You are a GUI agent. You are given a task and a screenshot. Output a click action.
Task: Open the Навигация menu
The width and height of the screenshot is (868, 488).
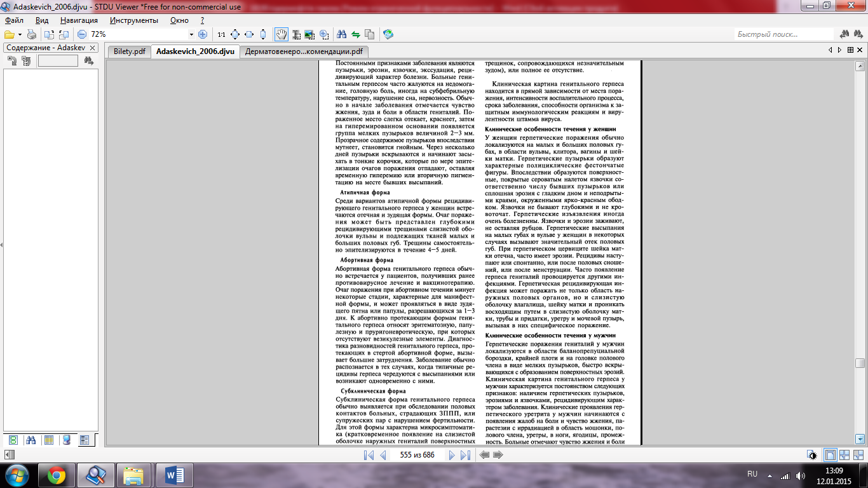coord(79,20)
